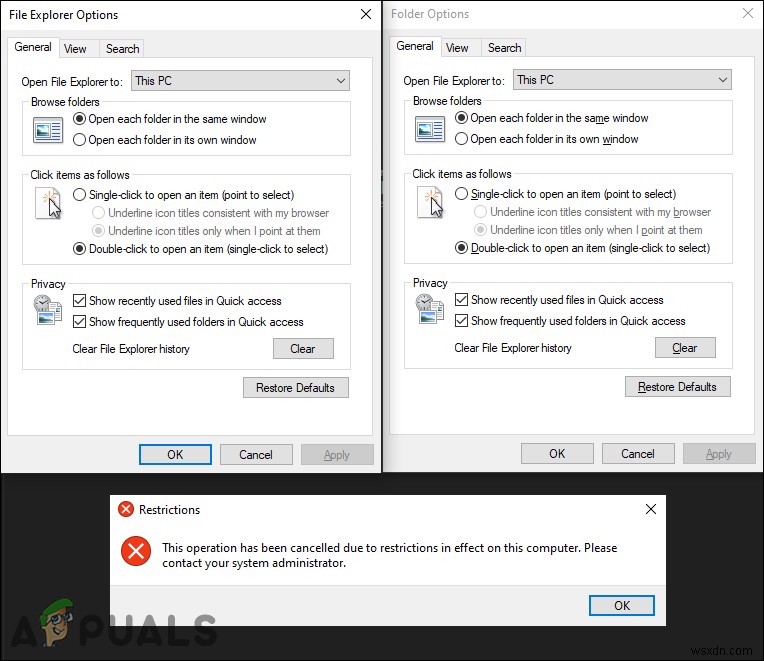Viewport: 764px width, 661px height.
Task: Click the click-items cursor icon in File Explorer Options
Action: pos(48,203)
